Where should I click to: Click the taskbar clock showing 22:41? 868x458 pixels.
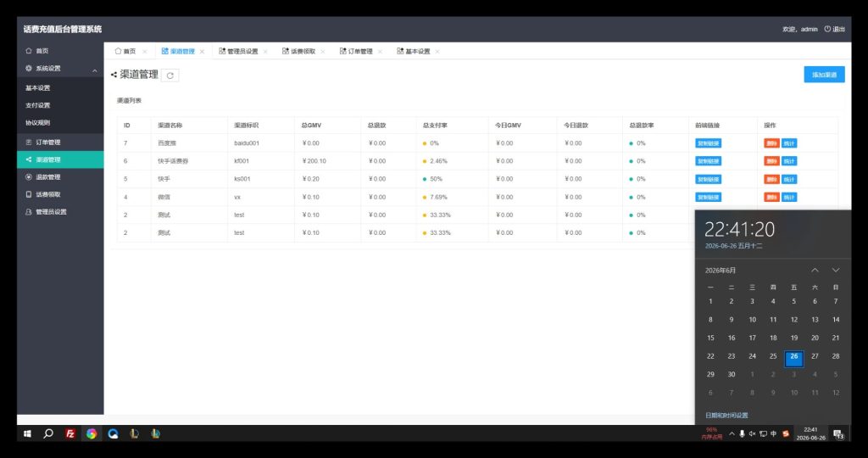(x=810, y=433)
